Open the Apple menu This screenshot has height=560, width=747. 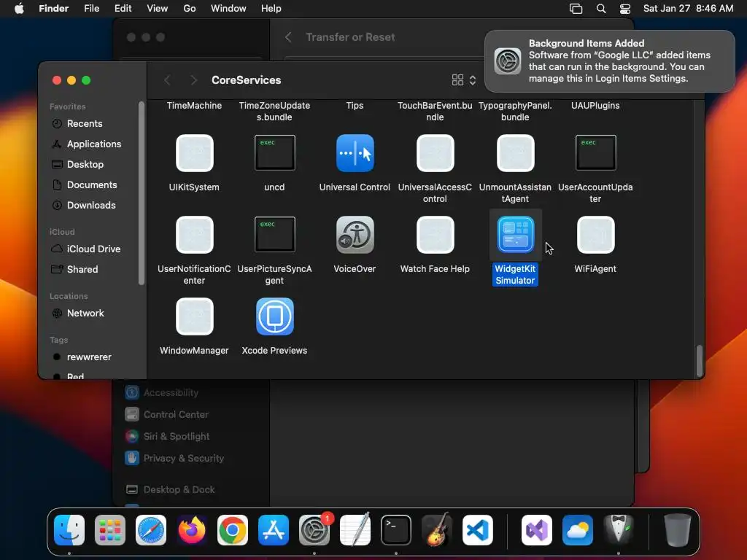[19, 9]
